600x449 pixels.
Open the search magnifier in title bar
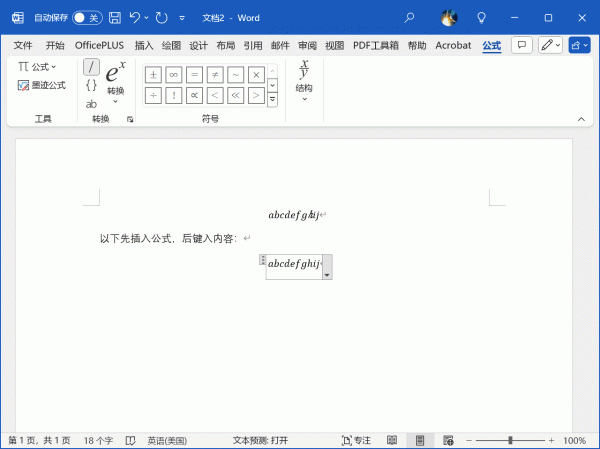[409, 18]
